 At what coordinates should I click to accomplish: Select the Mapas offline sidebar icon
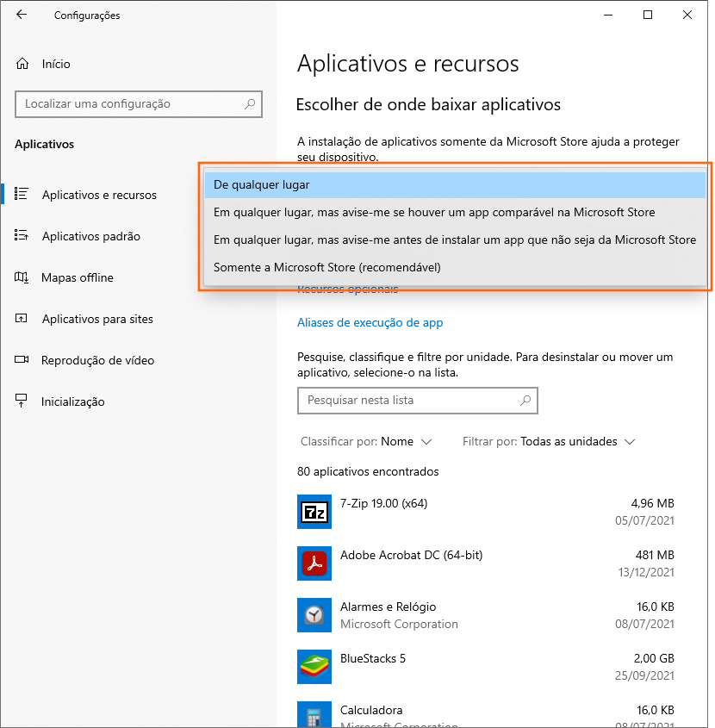(19, 277)
